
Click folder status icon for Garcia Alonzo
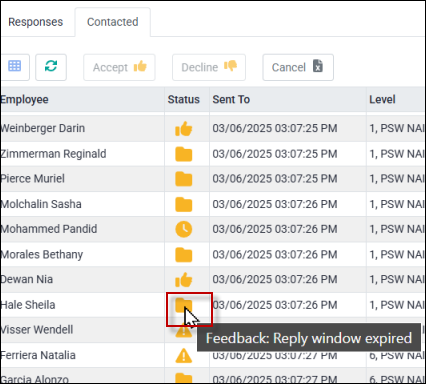[x=184, y=378]
